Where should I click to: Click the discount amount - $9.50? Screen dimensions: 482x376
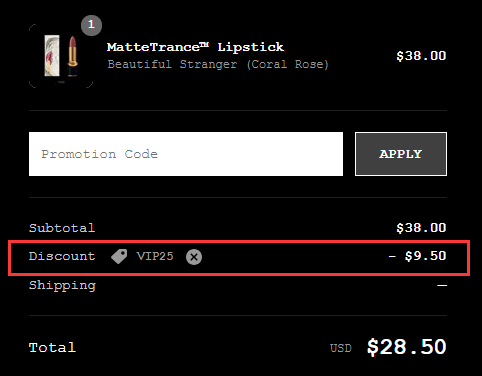[417, 256]
